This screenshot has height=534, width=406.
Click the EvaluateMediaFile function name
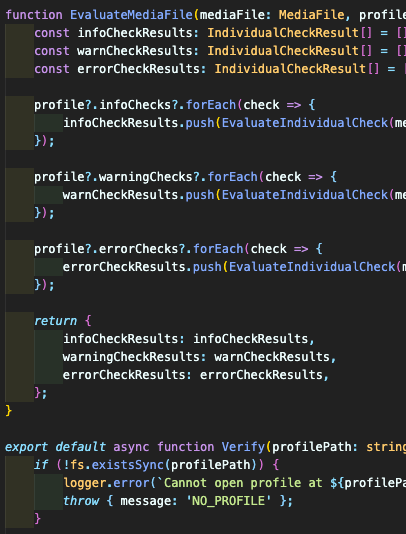click(131, 15)
